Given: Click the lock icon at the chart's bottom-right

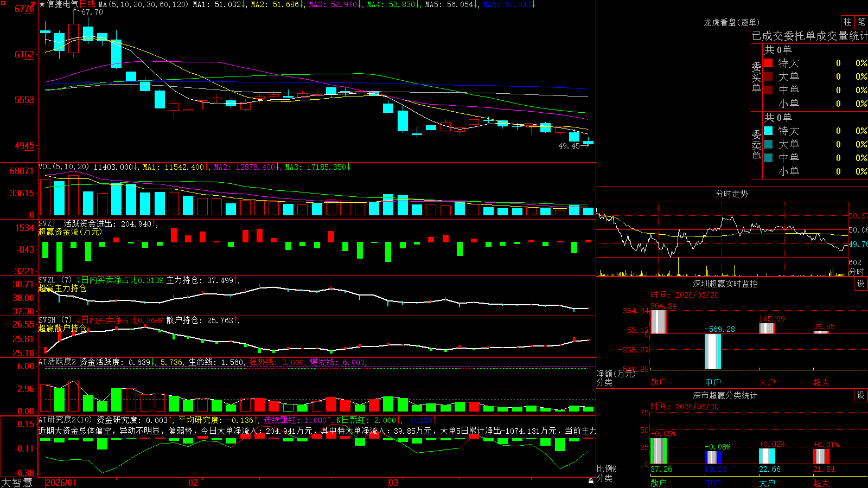Looking at the screenshot, I should tap(591, 481).
